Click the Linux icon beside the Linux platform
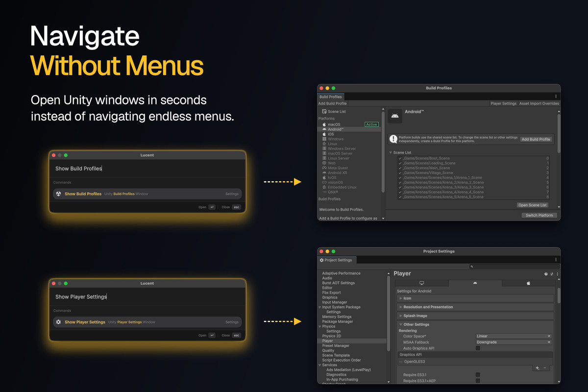Image resolution: width=588 pixels, height=392 pixels. point(324,144)
